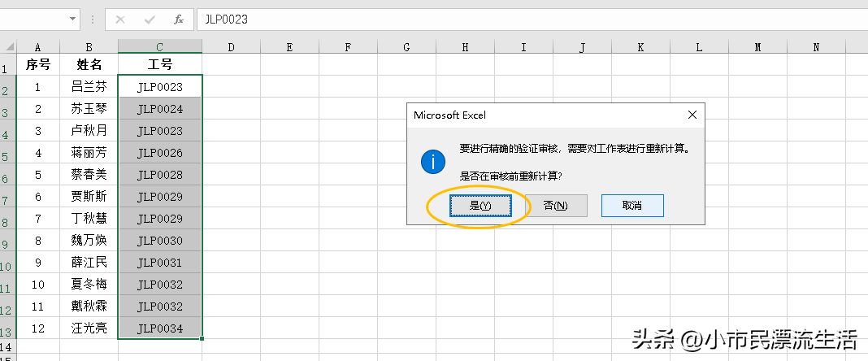The image size is (868, 361).
Task: Click the Yes (是) button in dialog
Action: point(480,206)
